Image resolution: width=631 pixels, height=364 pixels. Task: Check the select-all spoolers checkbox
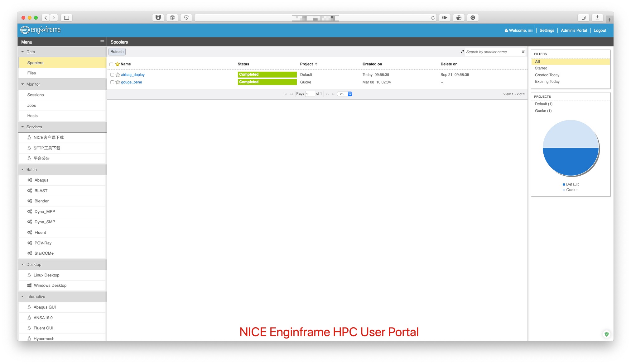[111, 64]
